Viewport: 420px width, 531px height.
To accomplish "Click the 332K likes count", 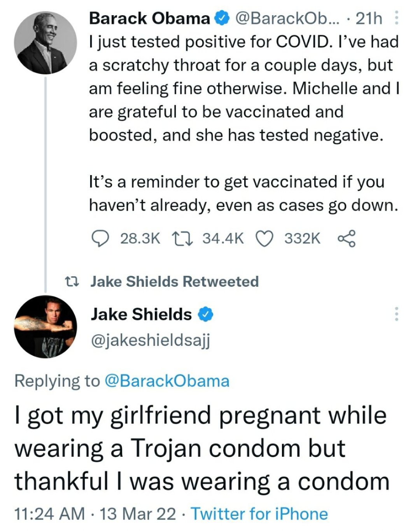I will click(302, 238).
